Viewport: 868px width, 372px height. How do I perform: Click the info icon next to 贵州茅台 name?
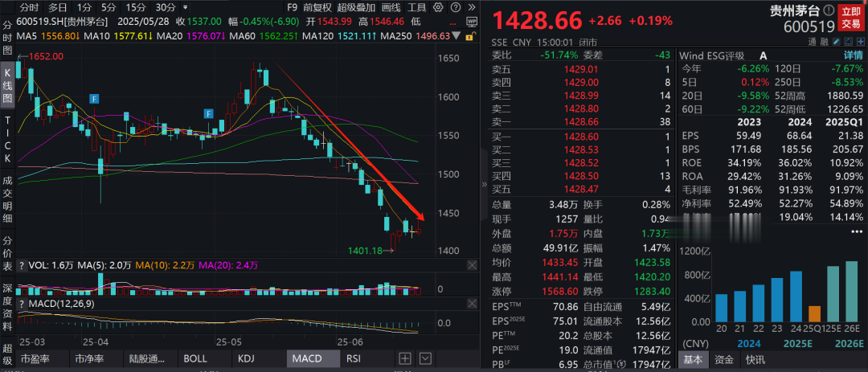point(829,10)
